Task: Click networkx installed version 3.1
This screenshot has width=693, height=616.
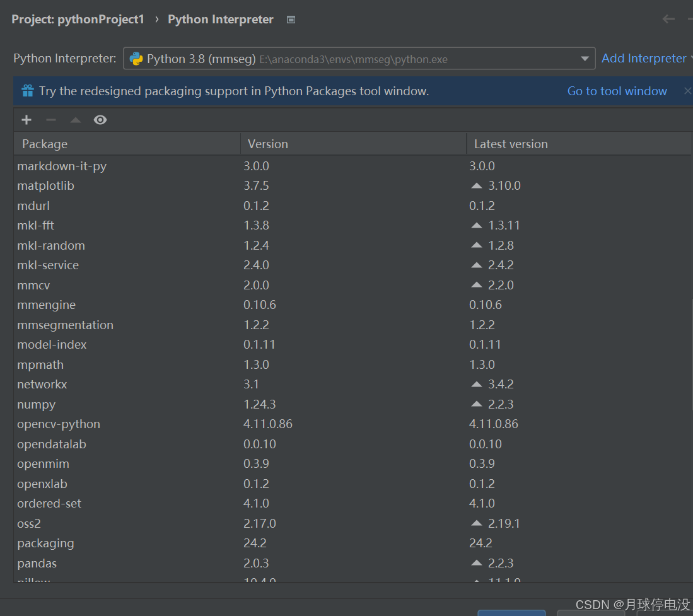Action: (251, 385)
